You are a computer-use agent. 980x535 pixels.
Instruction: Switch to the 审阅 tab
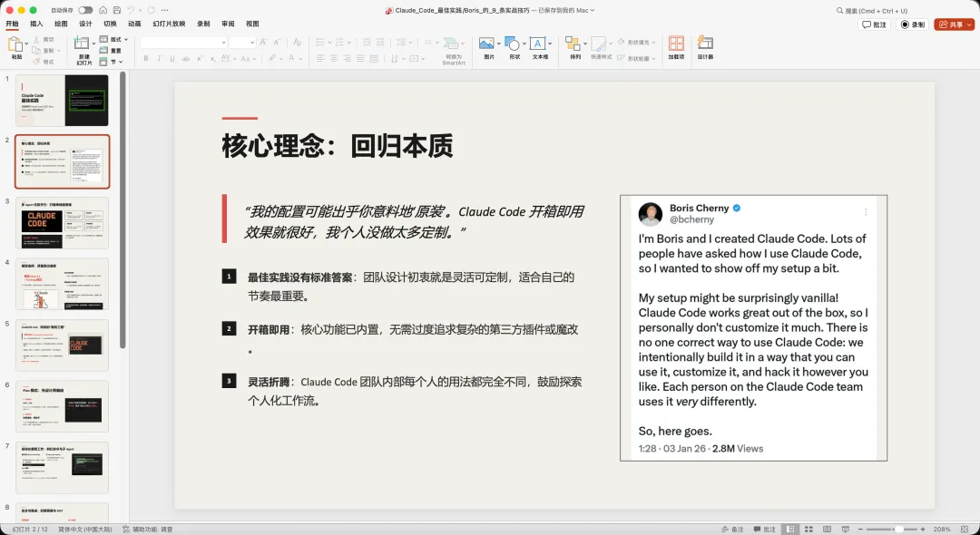(228, 24)
